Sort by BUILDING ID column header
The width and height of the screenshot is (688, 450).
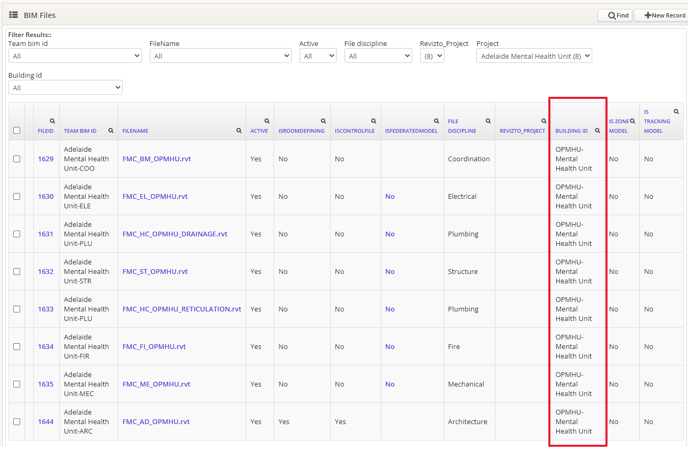571,131
